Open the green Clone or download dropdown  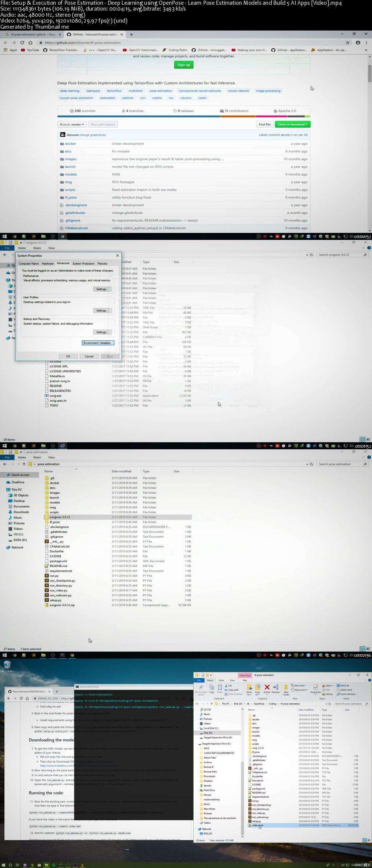point(292,124)
